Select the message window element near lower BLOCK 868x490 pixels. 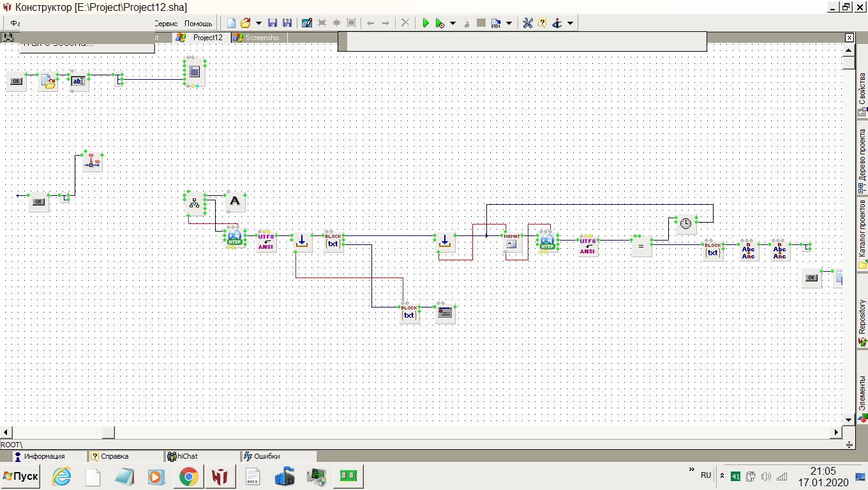[x=445, y=313]
